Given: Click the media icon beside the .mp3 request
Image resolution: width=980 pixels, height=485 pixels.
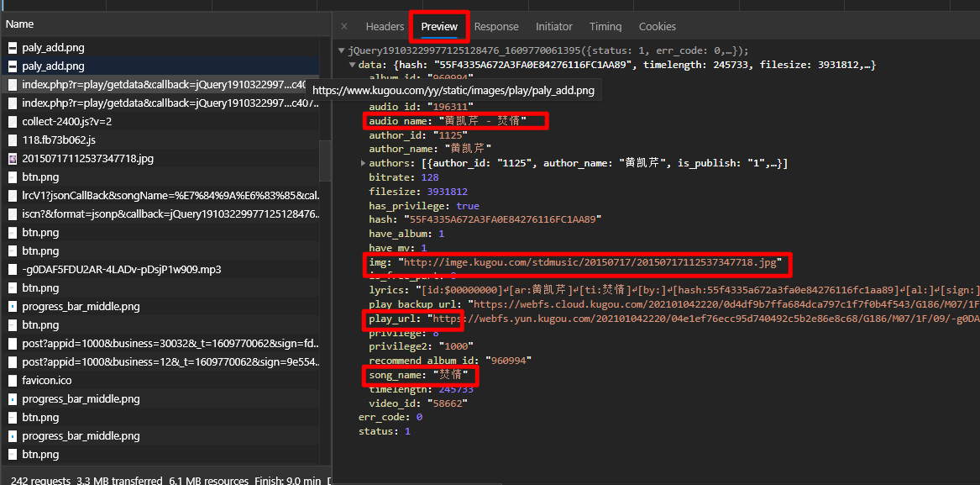Looking at the screenshot, I should [13, 269].
